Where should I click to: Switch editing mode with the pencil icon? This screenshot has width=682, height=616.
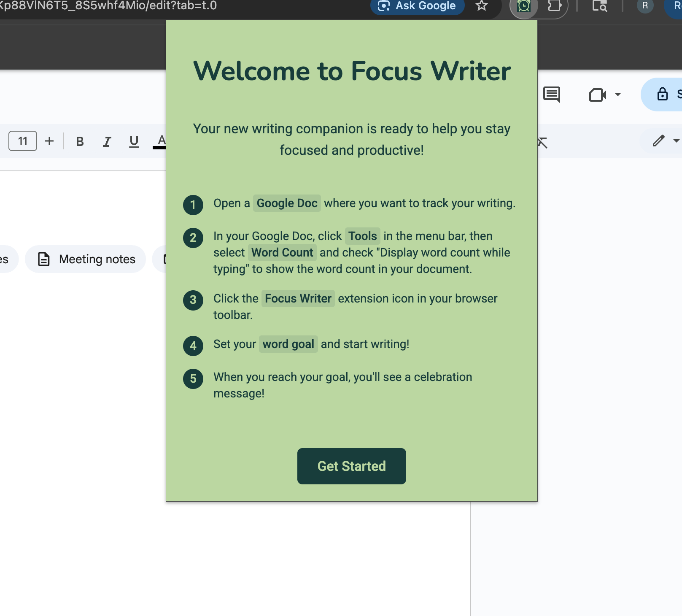(x=658, y=140)
